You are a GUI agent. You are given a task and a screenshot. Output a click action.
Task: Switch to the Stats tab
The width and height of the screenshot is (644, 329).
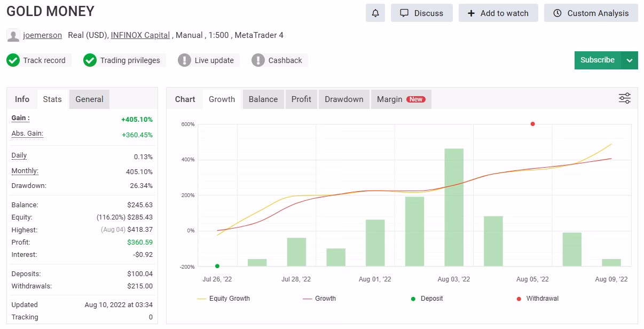pyautogui.click(x=52, y=99)
